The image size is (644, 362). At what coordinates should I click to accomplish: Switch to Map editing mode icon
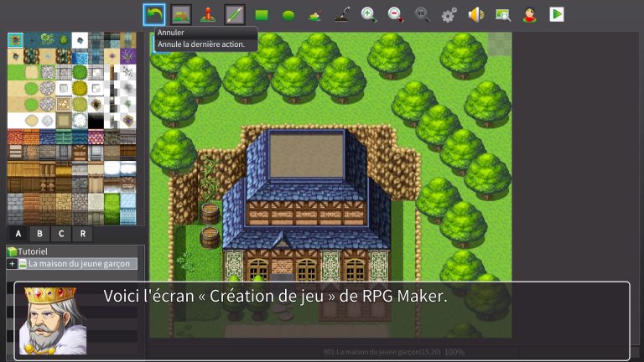tap(181, 15)
